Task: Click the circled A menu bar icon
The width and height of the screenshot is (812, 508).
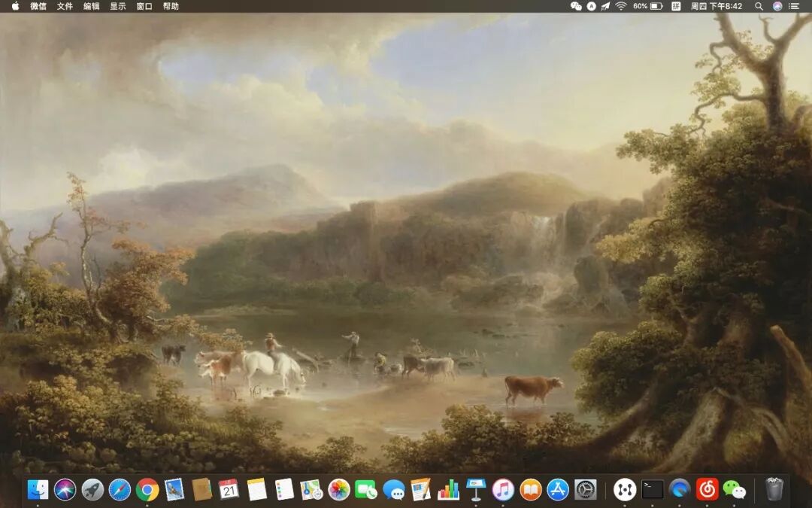Action: [x=592, y=6]
